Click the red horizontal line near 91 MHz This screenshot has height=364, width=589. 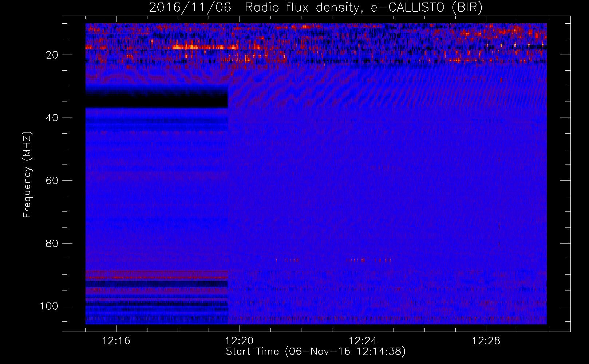coord(157,278)
